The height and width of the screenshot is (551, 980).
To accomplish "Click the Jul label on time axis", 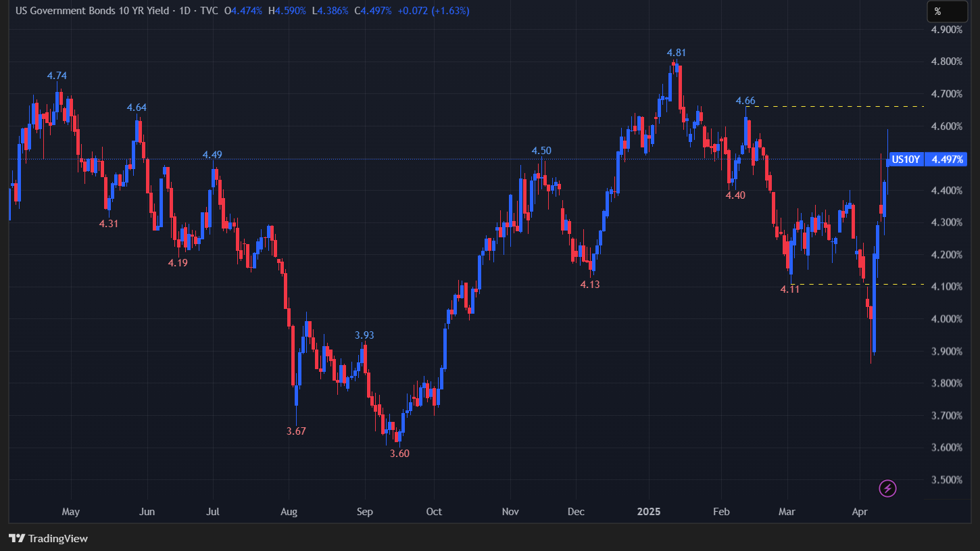I will pyautogui.click(x=214, y=512).
